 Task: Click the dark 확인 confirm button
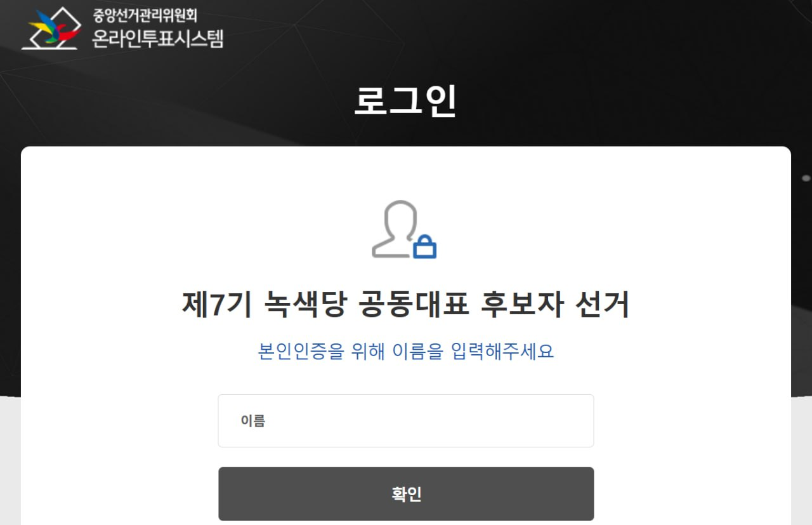coord(406,494)
